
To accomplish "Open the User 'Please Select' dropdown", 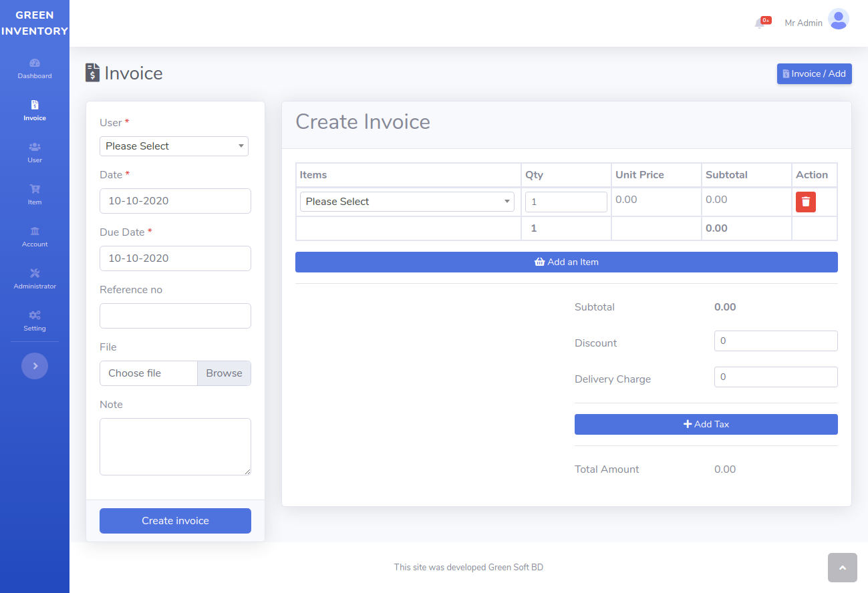I will (x=174, y=146).
